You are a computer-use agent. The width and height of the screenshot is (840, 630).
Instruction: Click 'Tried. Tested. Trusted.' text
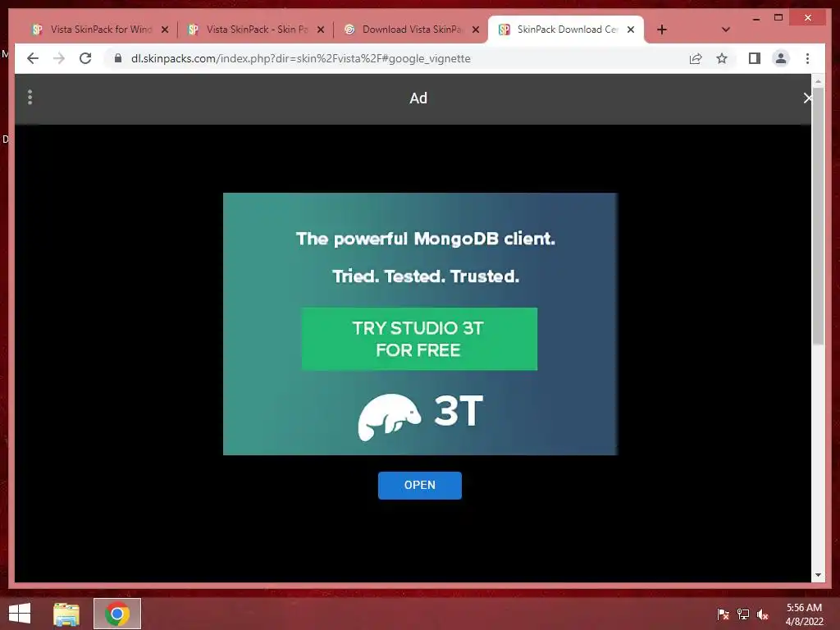tap(426, 276)
